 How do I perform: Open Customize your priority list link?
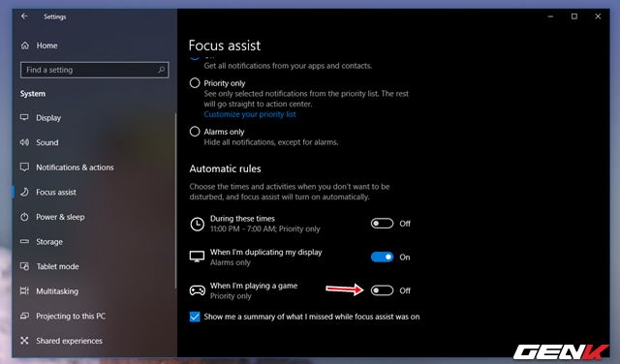pyautogui.click(x=250, y=114)
